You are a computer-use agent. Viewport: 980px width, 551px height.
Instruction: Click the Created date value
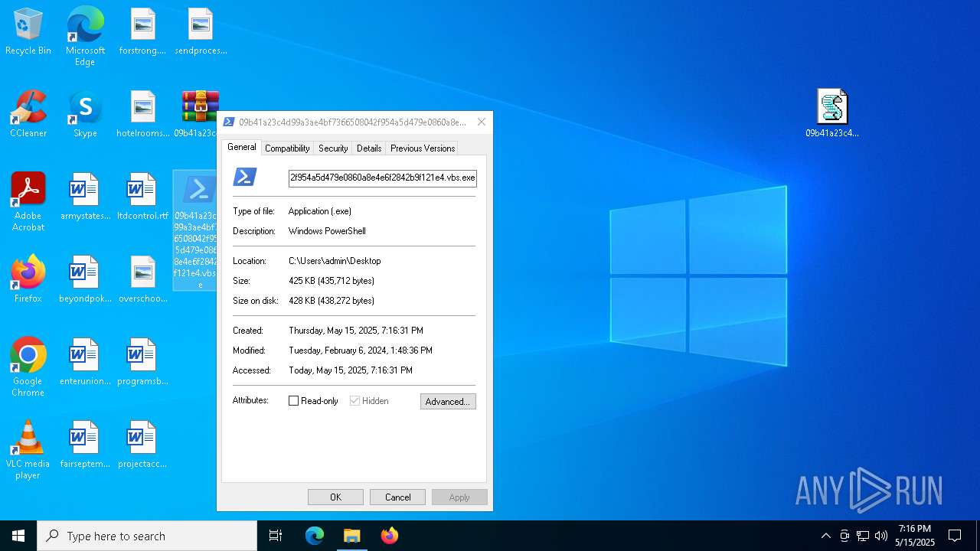pos(356,331)
